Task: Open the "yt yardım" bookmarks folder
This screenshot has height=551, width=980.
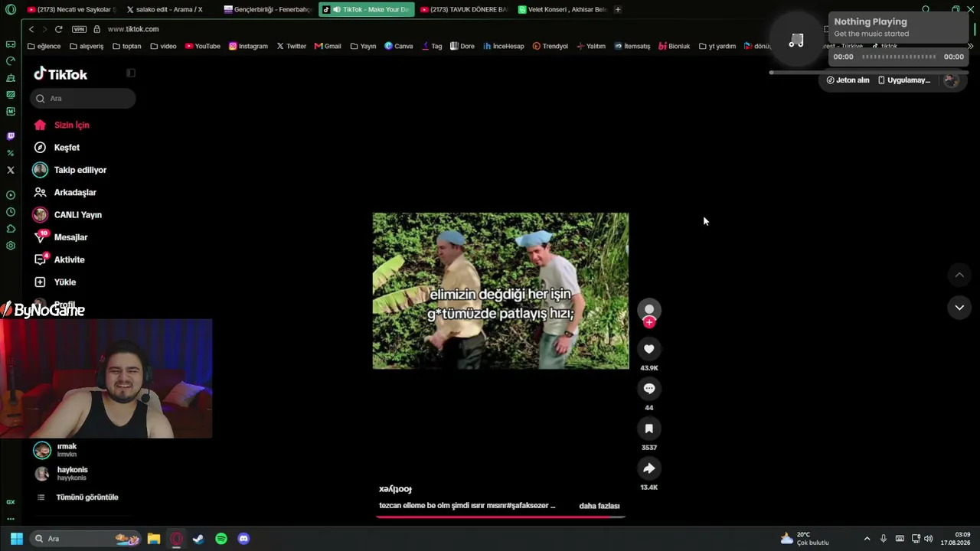Action: 717,46
